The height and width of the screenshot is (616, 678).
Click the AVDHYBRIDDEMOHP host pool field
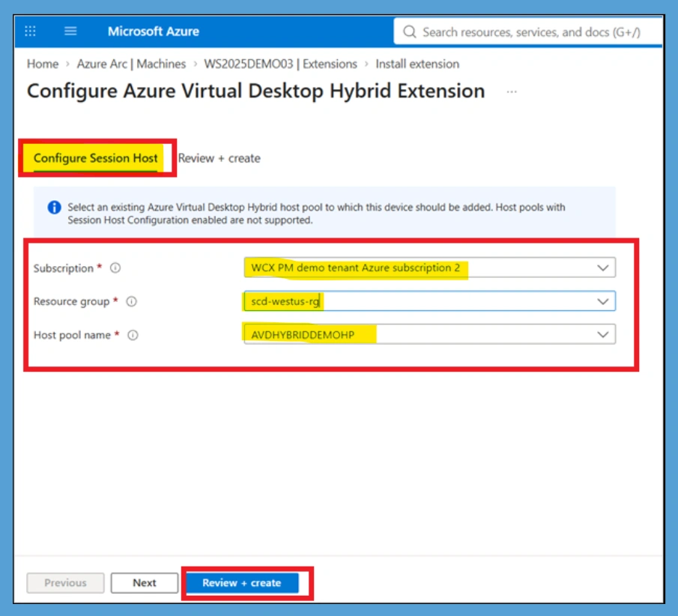[x=429, y=334]
